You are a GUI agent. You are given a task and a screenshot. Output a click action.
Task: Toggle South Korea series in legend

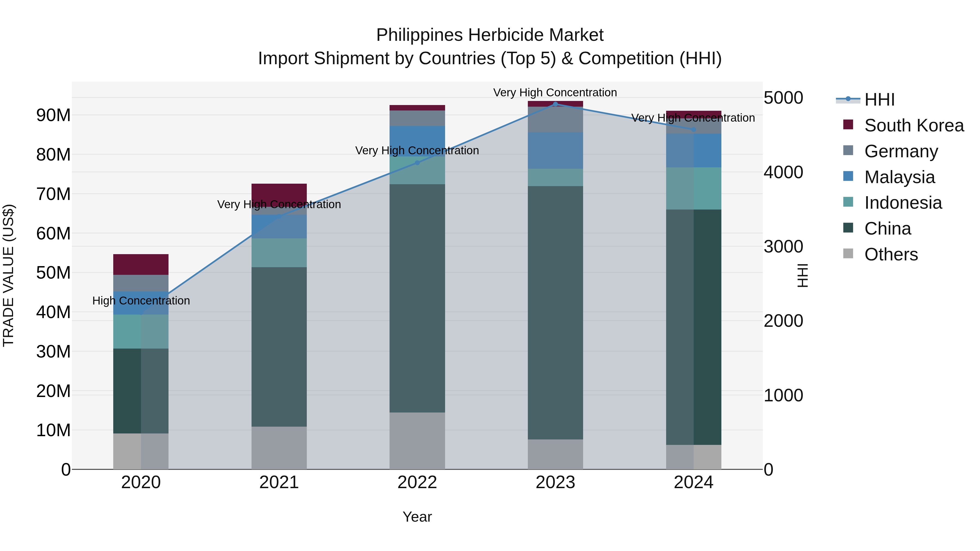903,125
